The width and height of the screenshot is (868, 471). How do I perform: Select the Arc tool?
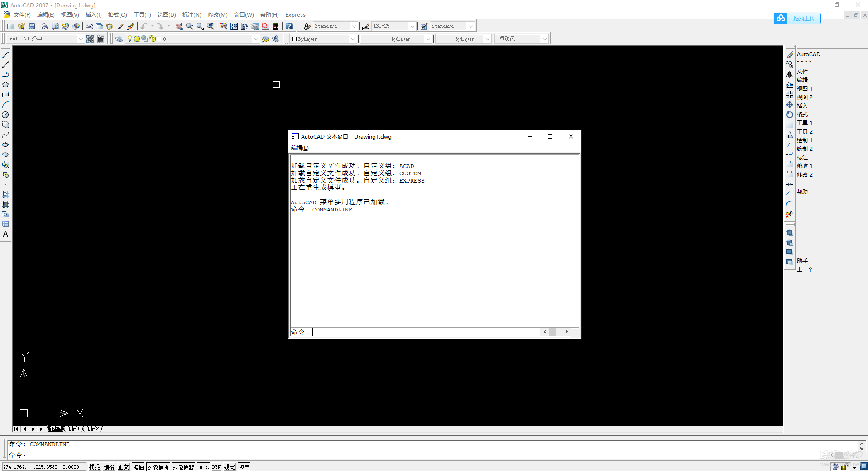[5, 105]
